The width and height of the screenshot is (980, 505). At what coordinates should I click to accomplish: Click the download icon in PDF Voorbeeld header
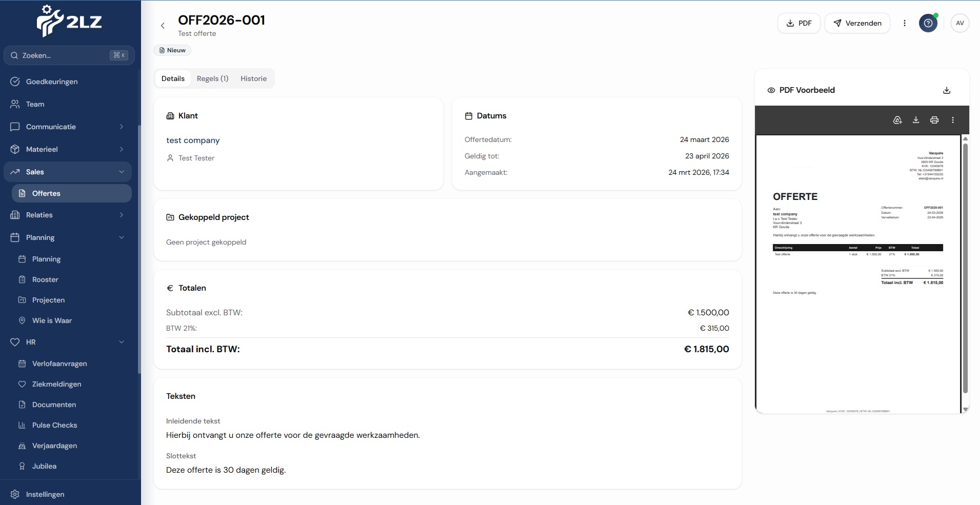[946, 90]
